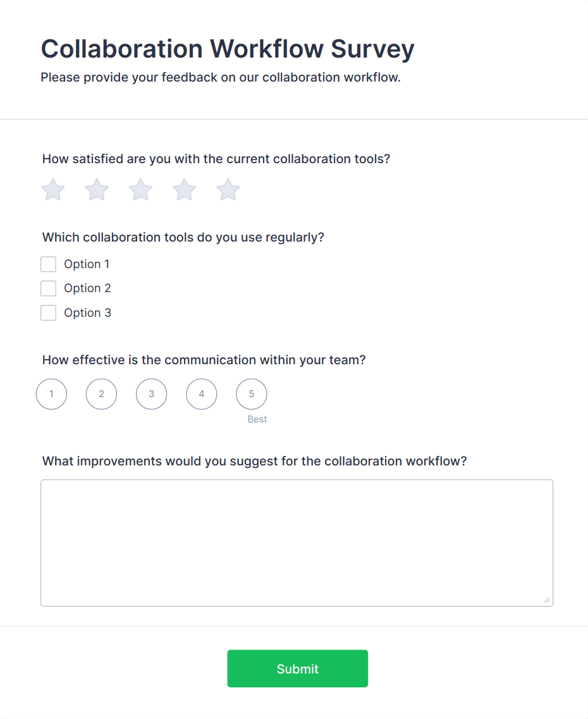Select the fourth satisfaction star
This screenshot has width=588, height=719.
[x=183, y=190]
